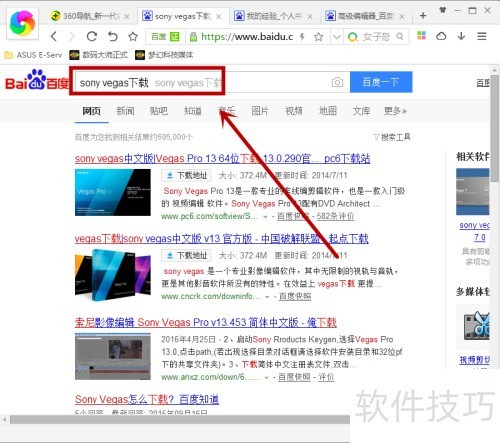
Task: Open the 数码大师正式 bookmark
Action: 98,55
